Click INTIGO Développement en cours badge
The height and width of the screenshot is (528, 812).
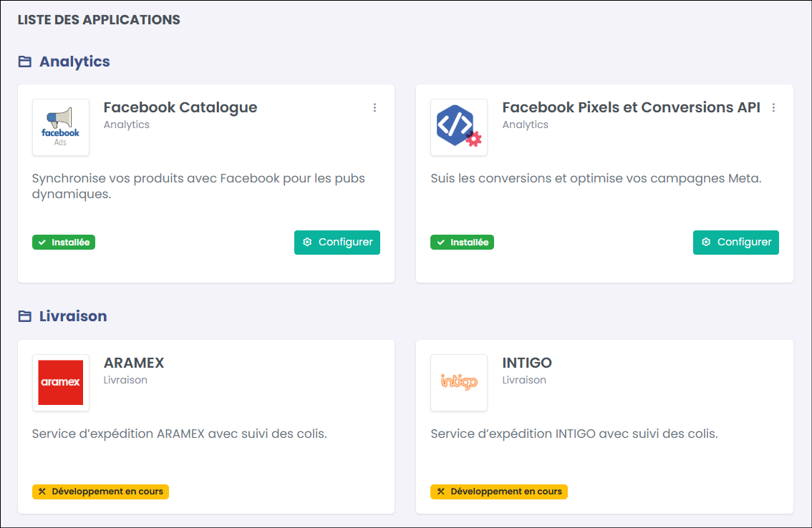(x=498, y=492)
